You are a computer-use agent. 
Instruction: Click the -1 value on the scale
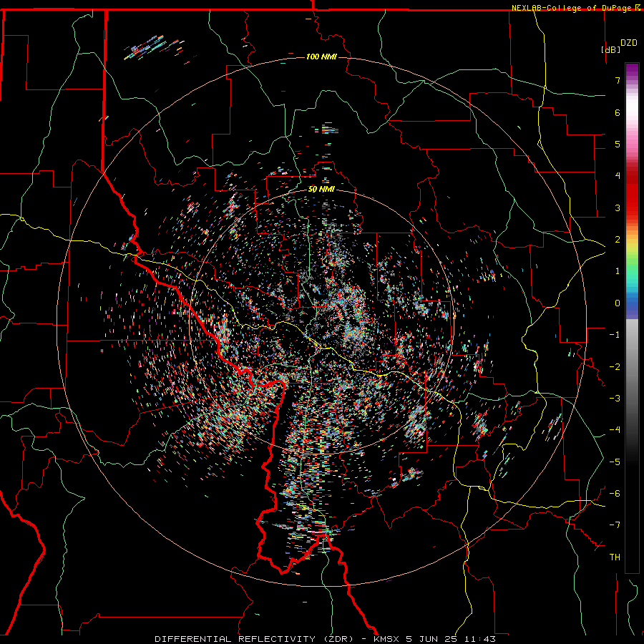615,335
